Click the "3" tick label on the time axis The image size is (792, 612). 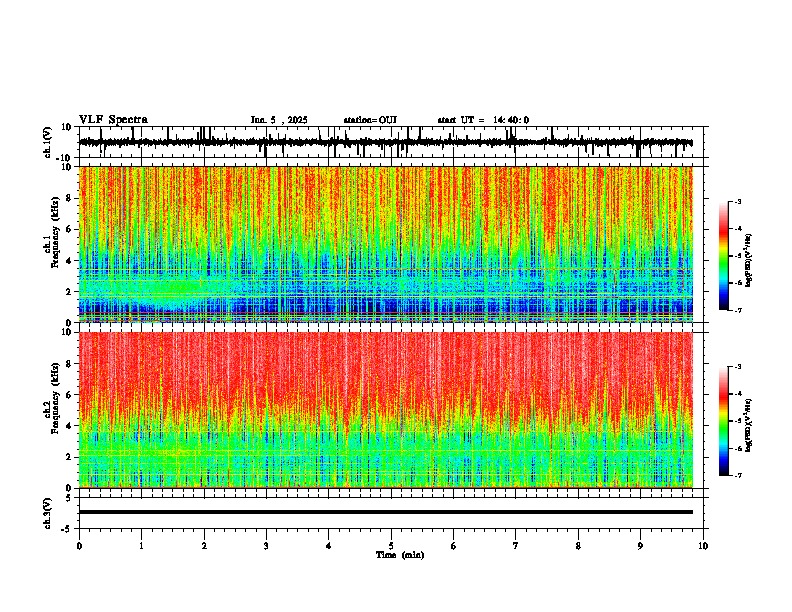point(266,546)
